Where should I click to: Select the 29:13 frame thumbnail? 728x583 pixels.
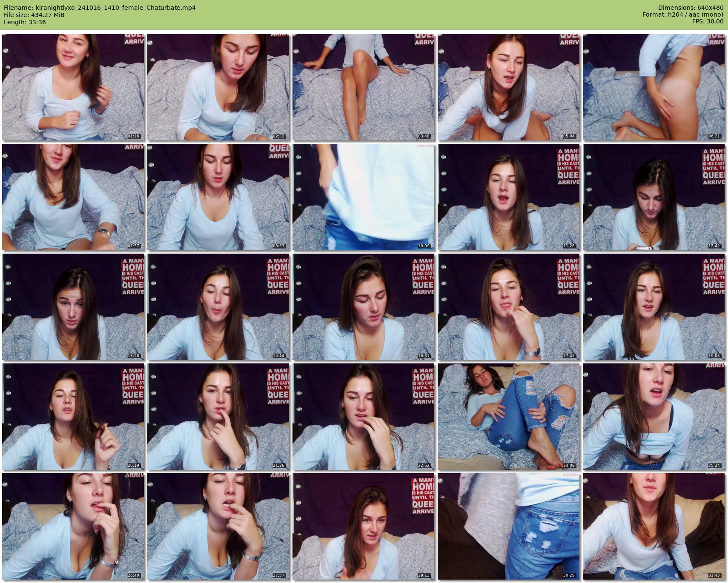(x=364, y=526)
